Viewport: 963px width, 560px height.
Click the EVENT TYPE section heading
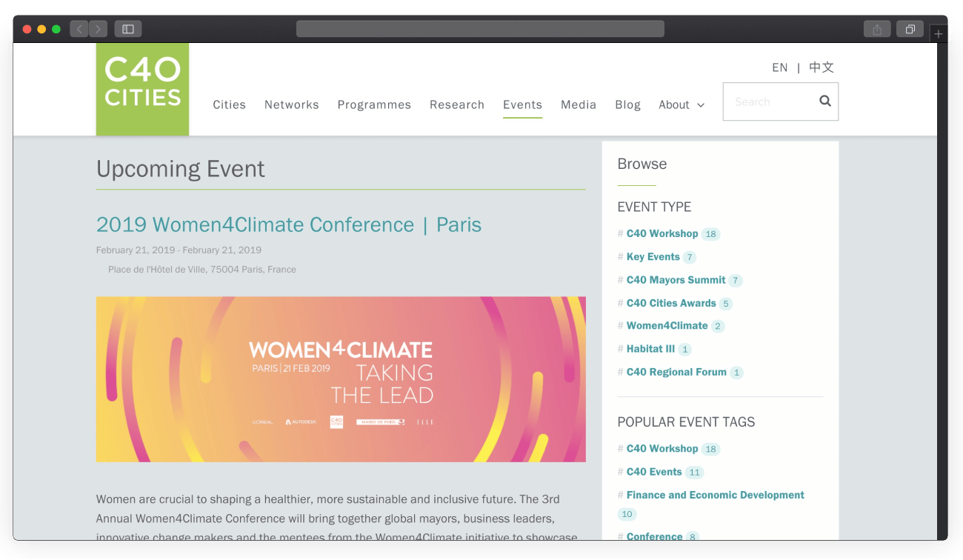[654, 207]
